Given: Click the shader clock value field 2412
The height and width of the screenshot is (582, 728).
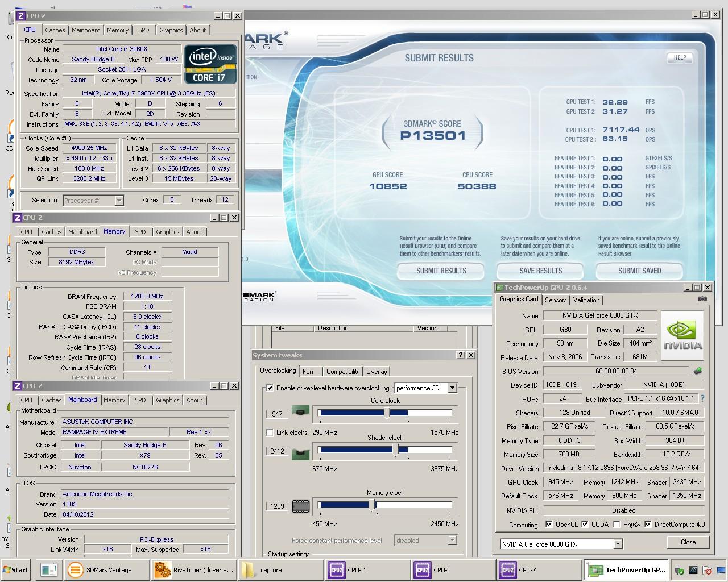Looking at the screenshot, I should pos(277,451).
